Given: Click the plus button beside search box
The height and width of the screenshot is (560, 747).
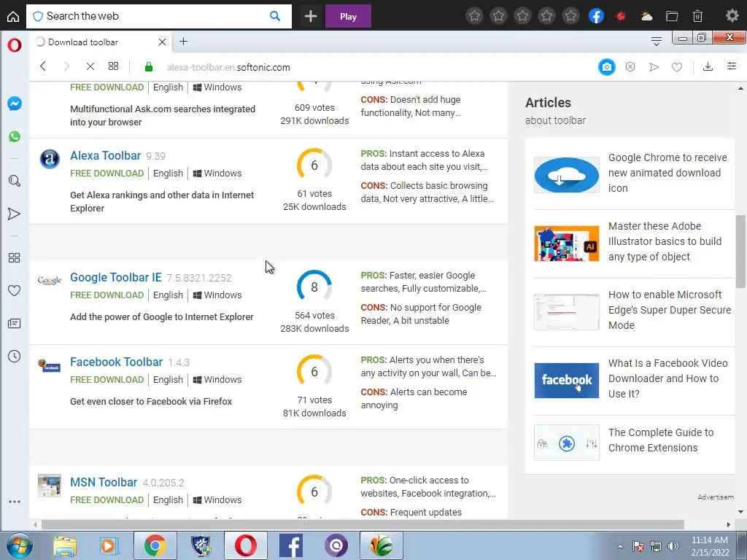Looking at the screenshot, I should (311, 16).
